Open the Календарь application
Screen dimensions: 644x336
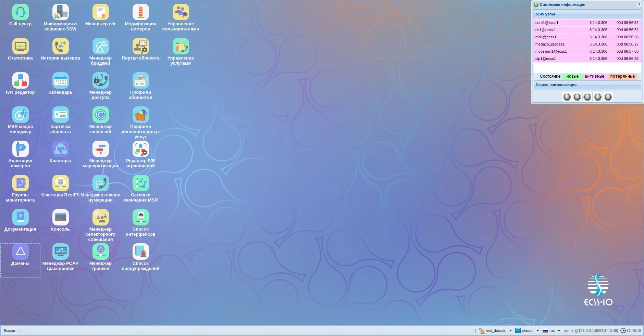pyautogui.click(x=60, y=81)
